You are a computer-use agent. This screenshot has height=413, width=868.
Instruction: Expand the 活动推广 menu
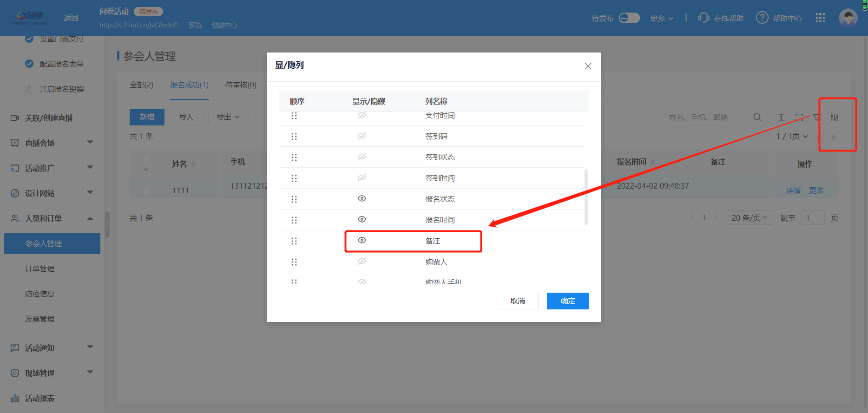[x=90, y=167]
